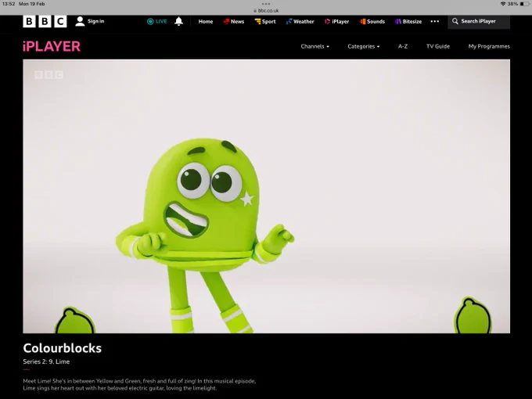The width and height of the screenshot is (532, 399).
Task: Open the Sign in link
Action: 95,21
